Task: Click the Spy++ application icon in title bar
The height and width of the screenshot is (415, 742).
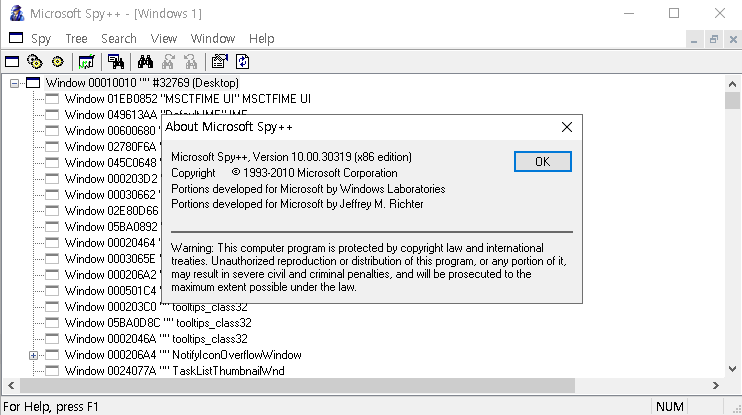Action: [17, 13]
